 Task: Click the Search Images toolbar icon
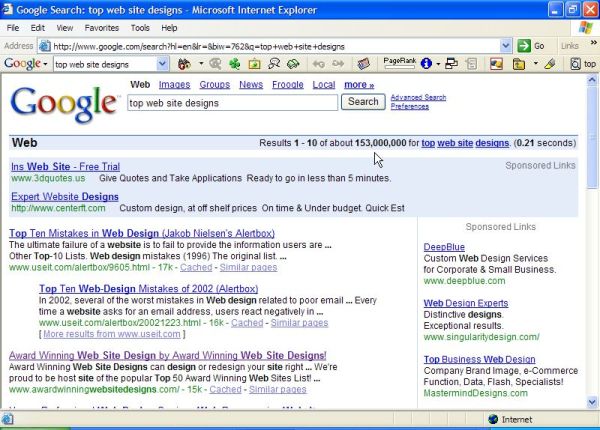click(x=254, y=64)
